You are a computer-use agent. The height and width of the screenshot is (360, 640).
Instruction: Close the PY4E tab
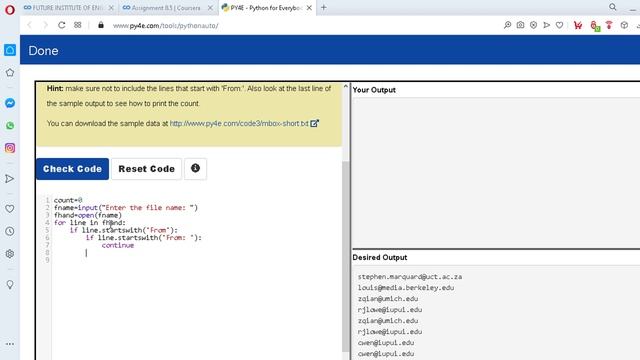(x=309, y=8)
